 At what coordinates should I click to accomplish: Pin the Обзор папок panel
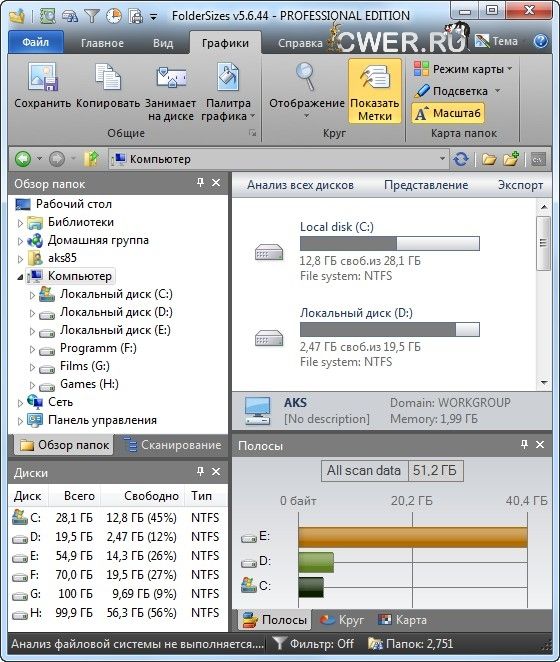[201, 182]
